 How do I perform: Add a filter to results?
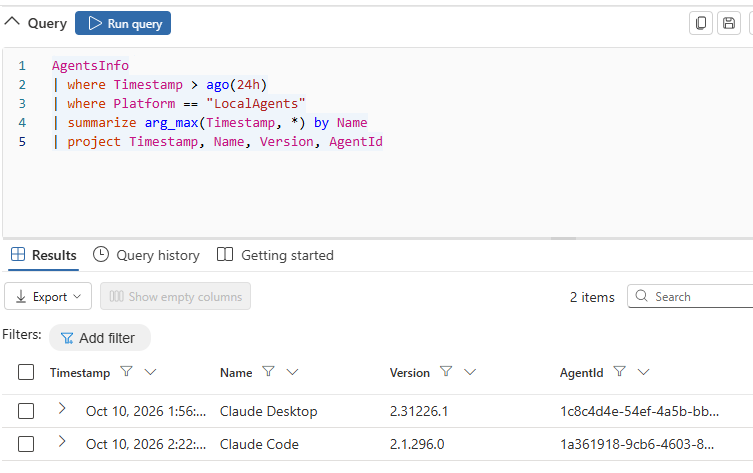[100, 338]
